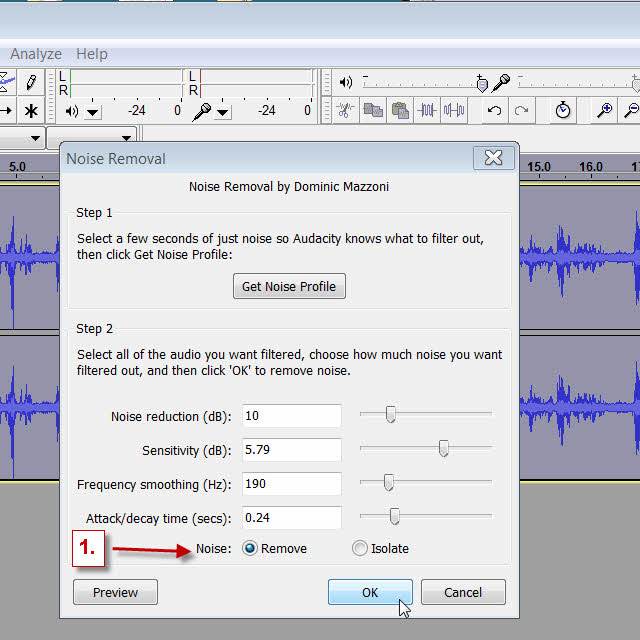Screen dimensions: 640x640
Task: Click the 15.0 mark on timeline ruler
Action: click(539, 167)
